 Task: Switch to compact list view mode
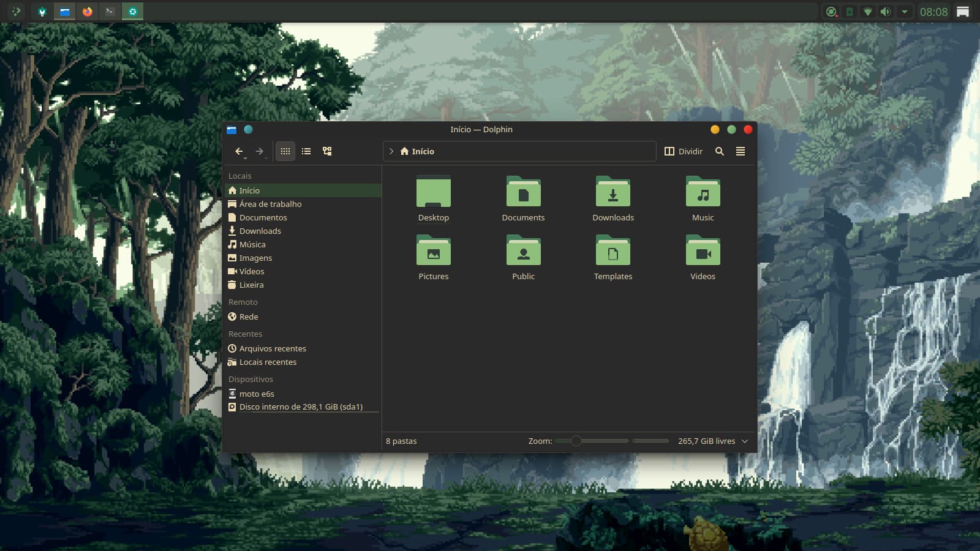[306, 151]
